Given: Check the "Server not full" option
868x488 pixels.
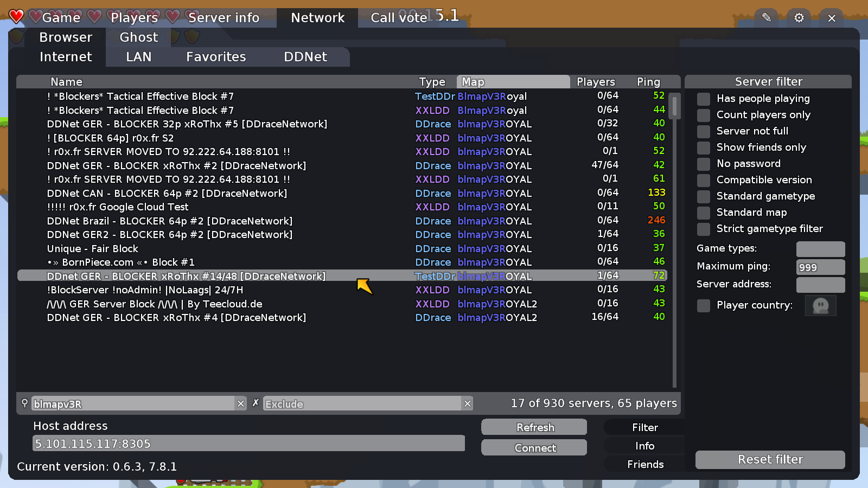Looking at the screenshot, I should 703,131.
